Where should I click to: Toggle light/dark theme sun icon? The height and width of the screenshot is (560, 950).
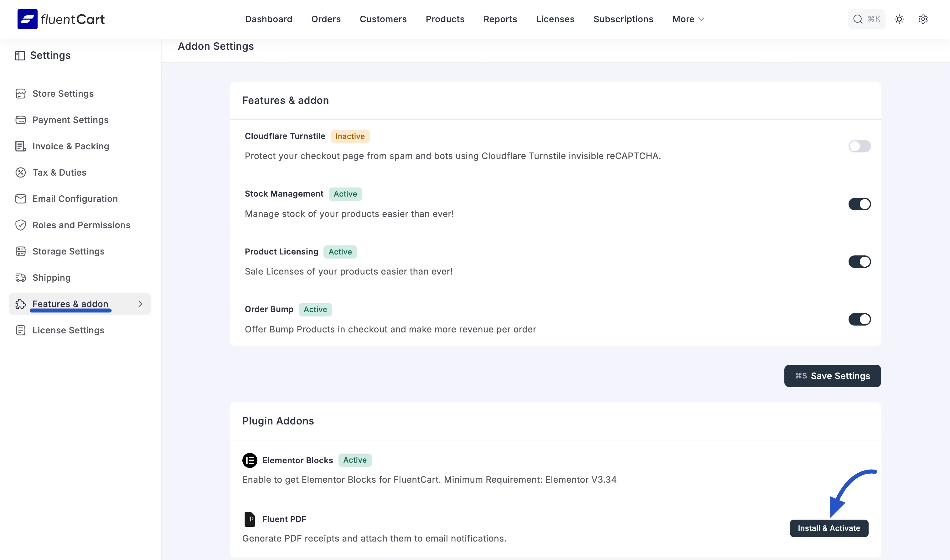click(x=899, y=19)
